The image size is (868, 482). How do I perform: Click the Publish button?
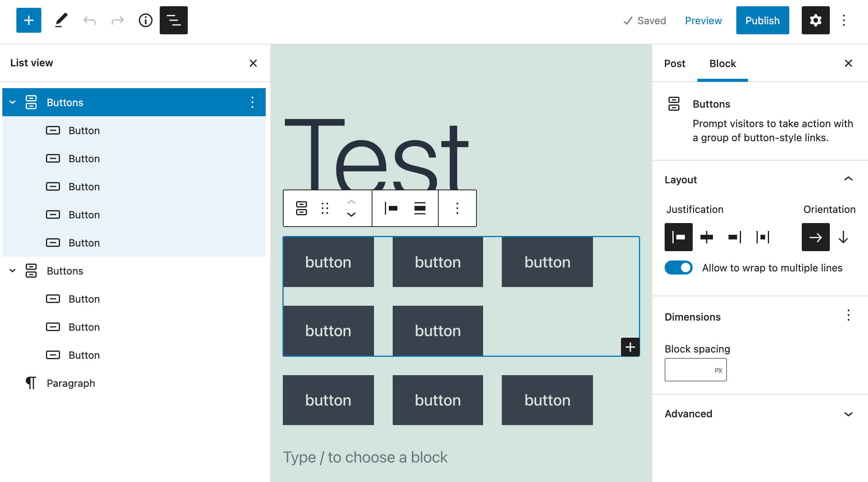click(763, 20)
